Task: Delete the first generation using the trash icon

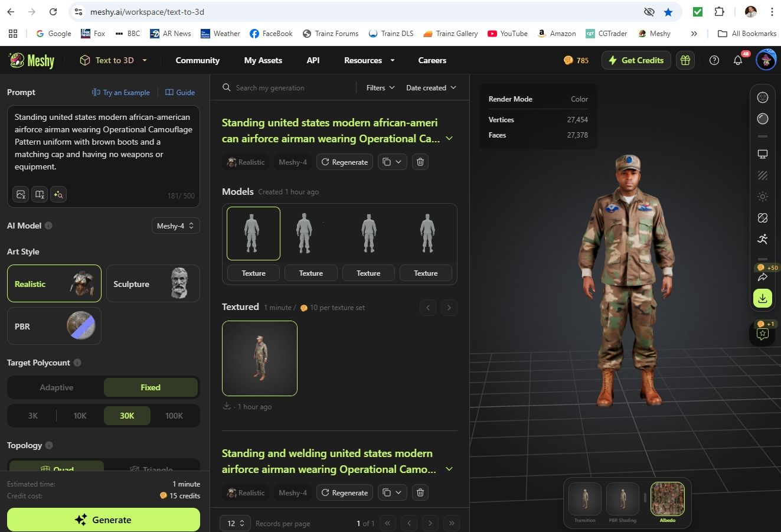Action: [420, 162]
